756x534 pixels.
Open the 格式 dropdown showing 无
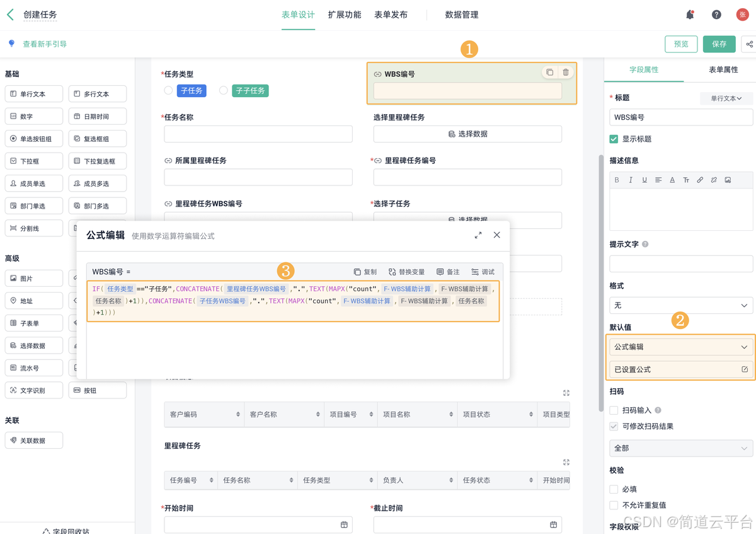(x=681, y=305)
